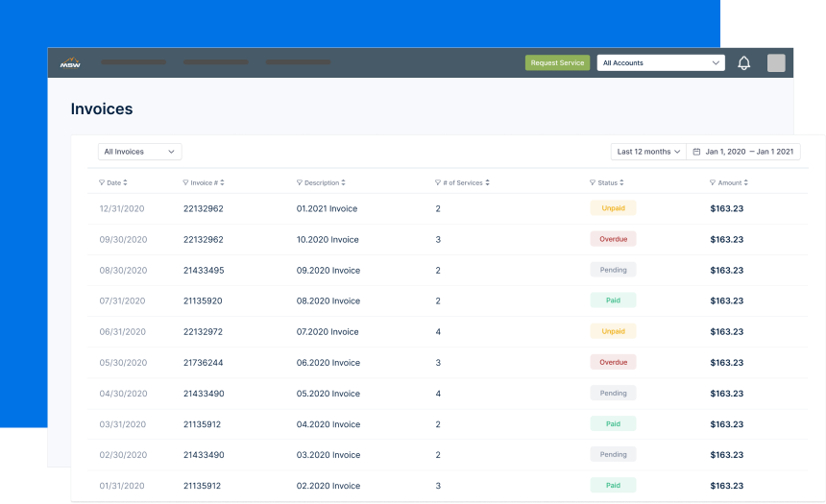Click date 01/31/2020
The width and height of the screenshot is (826, 504).
(x=122, y=486)
